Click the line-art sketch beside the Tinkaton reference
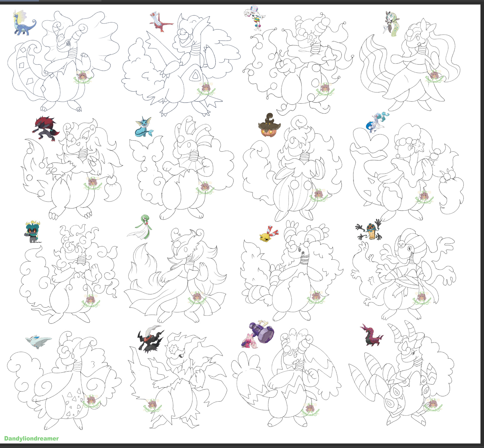Screen dimensions: 484x448 click(x=286, y=377)
